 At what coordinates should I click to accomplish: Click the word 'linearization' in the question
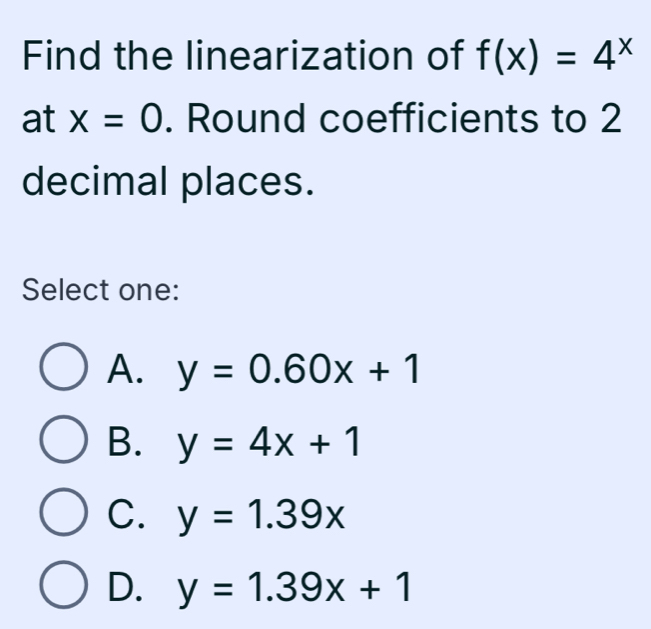[300, 55]
